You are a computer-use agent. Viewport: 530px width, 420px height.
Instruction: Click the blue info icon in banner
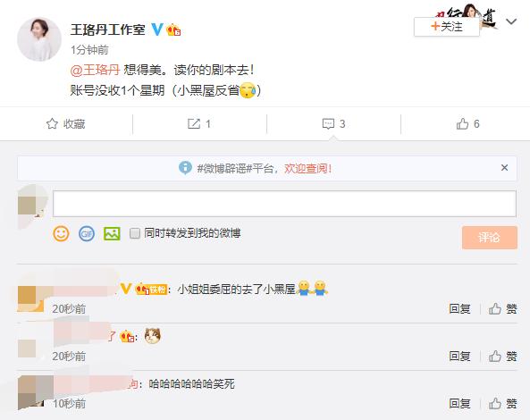(x=185, y=168)
